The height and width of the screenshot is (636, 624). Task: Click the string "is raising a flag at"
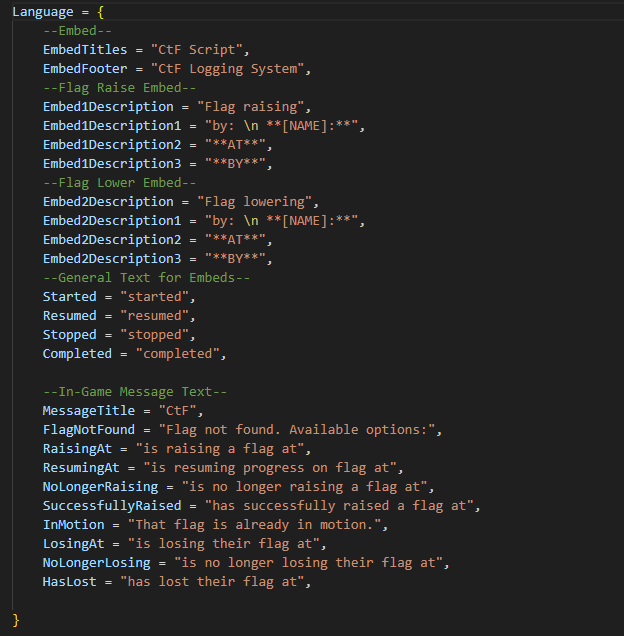[220, 449]
